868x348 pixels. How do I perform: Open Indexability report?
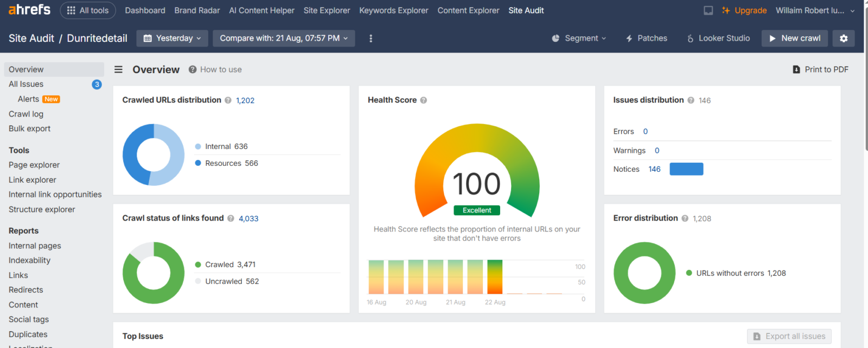[29, 260]
